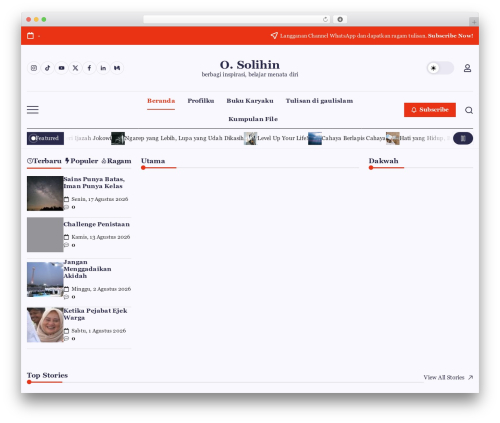The height and width of the screenshot is (423, 500).
Task: Open article Challenge Penistaan
Action: [96, 224]
